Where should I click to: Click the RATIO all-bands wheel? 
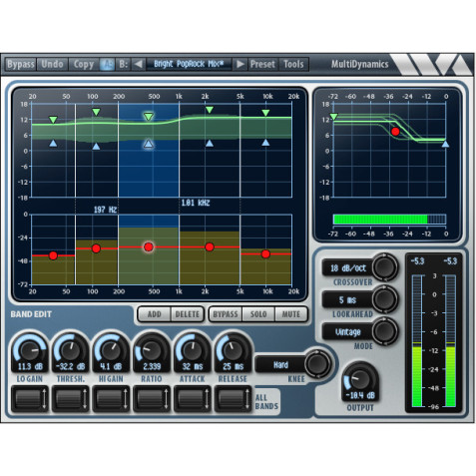(x=152, y=399)
